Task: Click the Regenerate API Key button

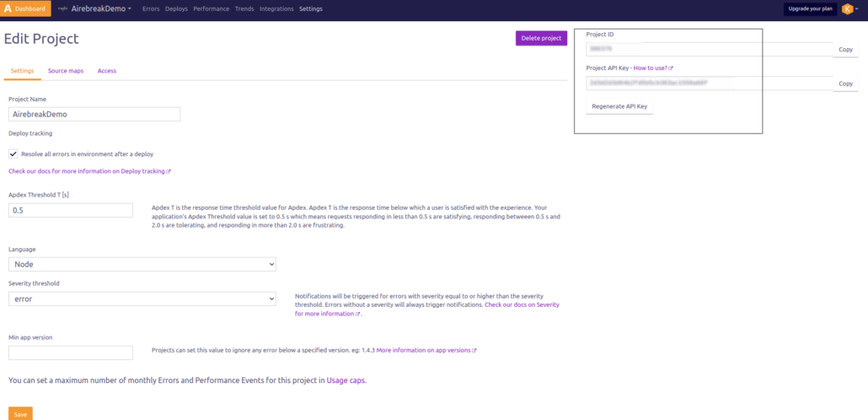Action: [x=619, y=106]
